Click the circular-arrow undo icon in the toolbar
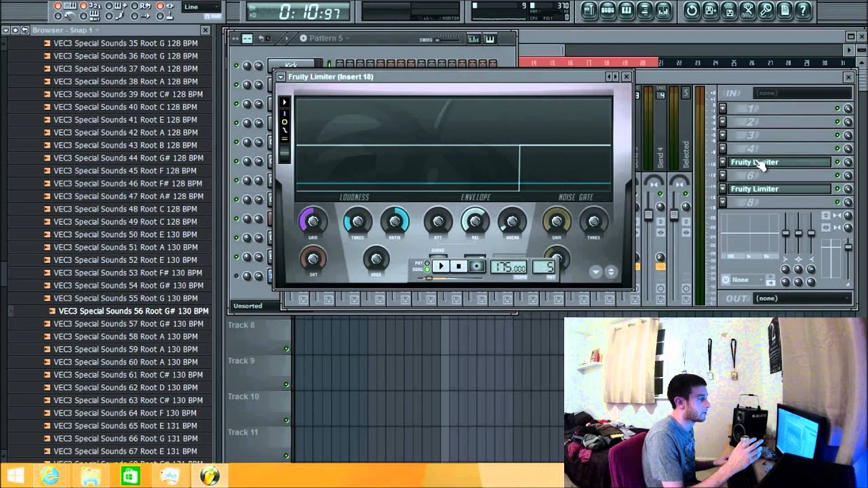The image size is (868, 488). [691, 10]
